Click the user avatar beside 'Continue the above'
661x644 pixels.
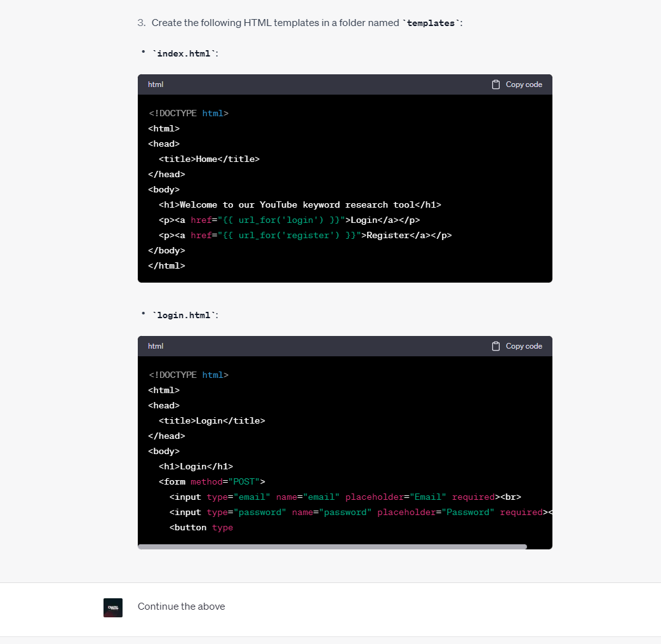[113, 607]
